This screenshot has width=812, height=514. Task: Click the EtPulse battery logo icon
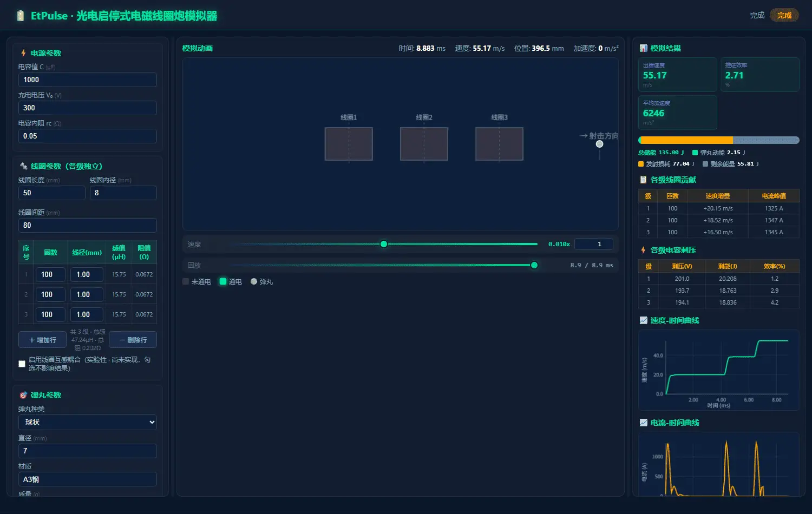pos(20,16)
